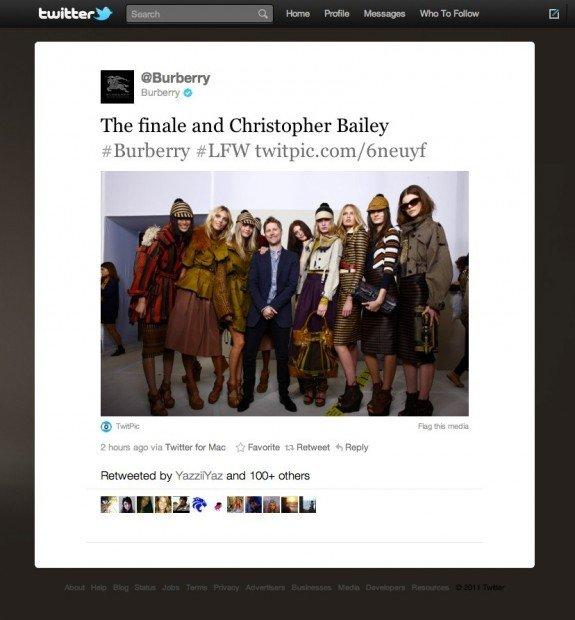This screenshot has height=620, width=575.
Task: Open the Profile menu item
Action: pos(337,14)
